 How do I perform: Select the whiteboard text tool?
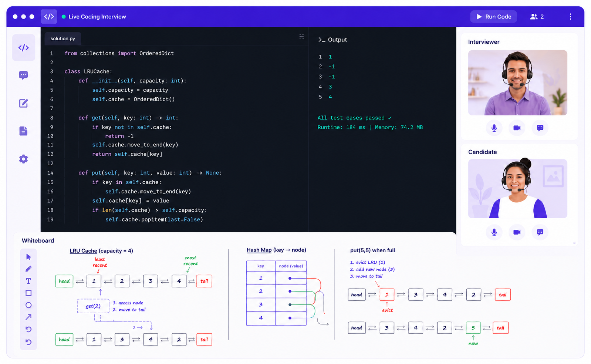tap(28, 281)
